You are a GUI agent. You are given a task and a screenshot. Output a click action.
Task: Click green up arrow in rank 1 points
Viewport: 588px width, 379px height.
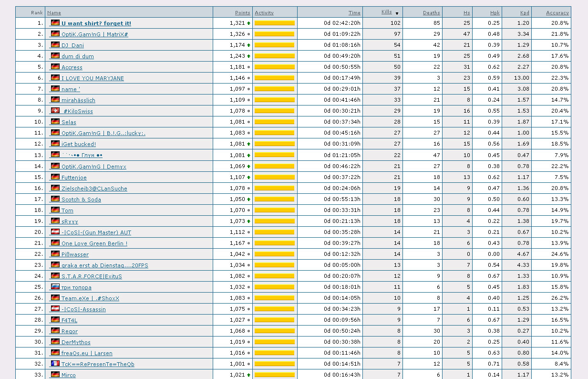[248, 23]
